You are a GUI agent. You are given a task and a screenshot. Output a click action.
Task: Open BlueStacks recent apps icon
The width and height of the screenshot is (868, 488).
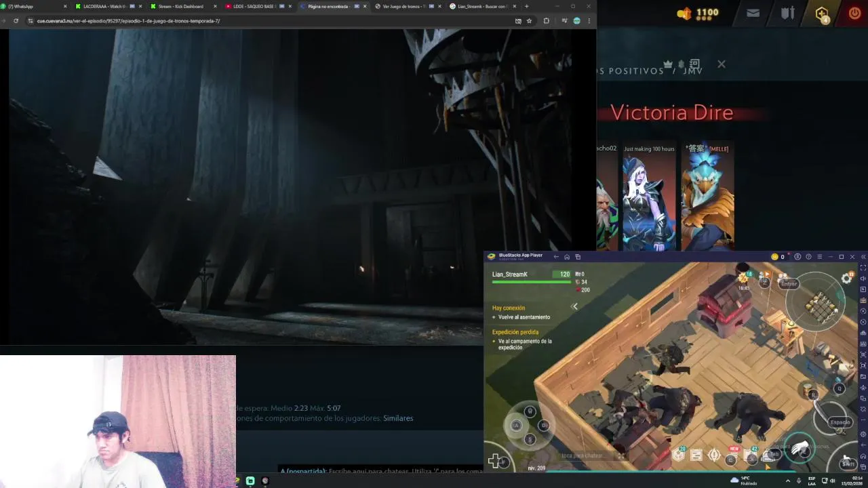[x=578, y=257]
